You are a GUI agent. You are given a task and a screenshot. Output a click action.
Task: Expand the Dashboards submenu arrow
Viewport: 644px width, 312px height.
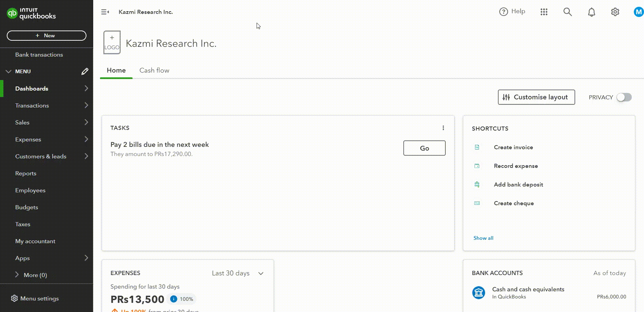(86, 89)
